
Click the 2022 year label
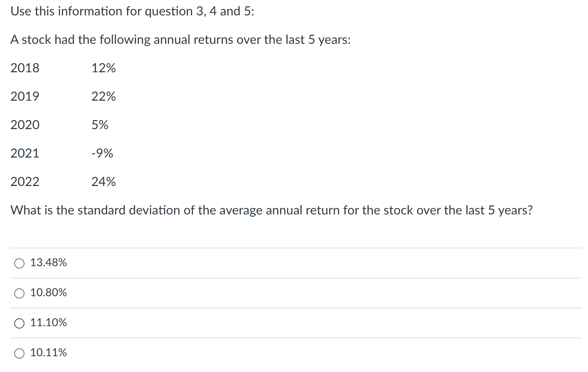coord(25,182)
